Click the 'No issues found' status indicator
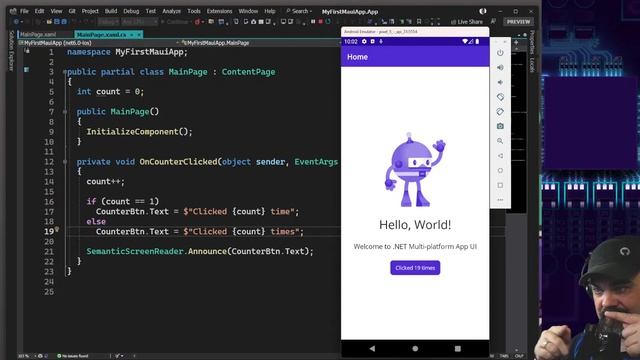The width and height of the screenshot is (640, 360). [x=73, y=356]
